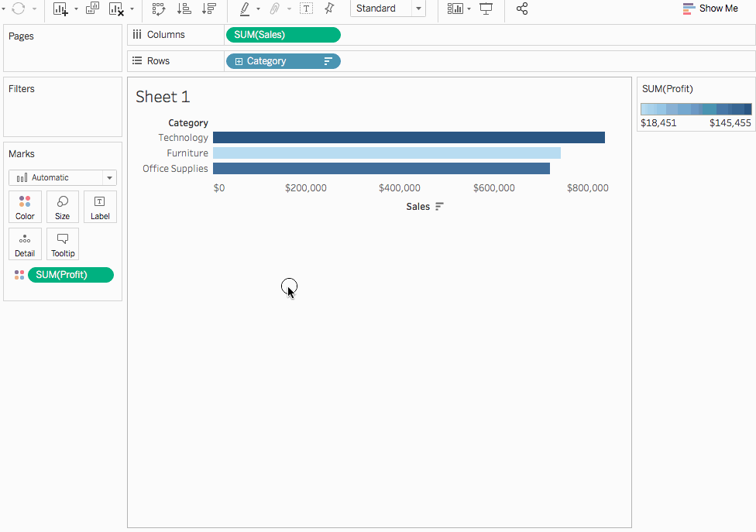756x532 pixels.
Task: Toggle Presentation Mode icon
Action: (x=486, y=9)
